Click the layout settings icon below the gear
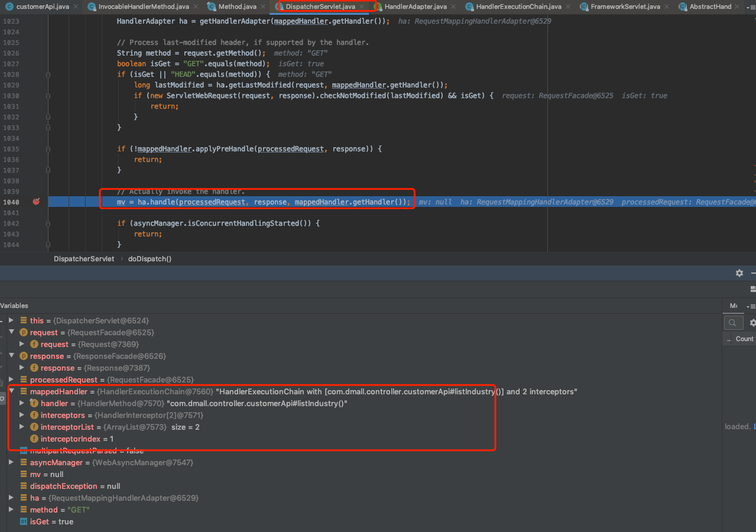Viewport: 756px width, 532px height. pyautogui.click(x=753, y=289)
